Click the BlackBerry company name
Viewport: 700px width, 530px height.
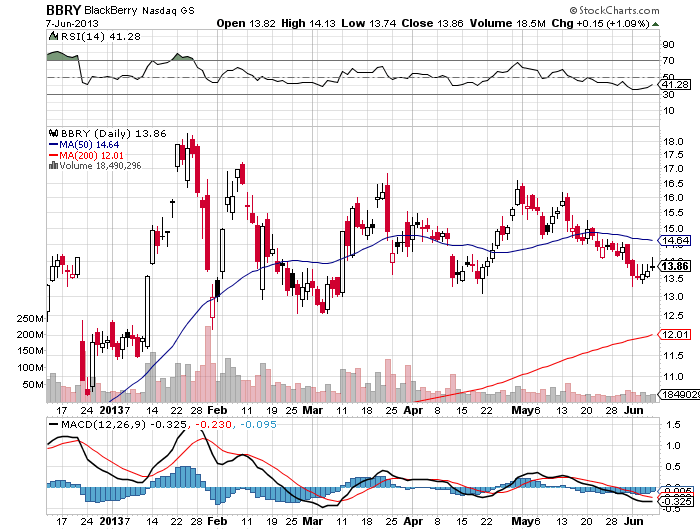point(111,10)
